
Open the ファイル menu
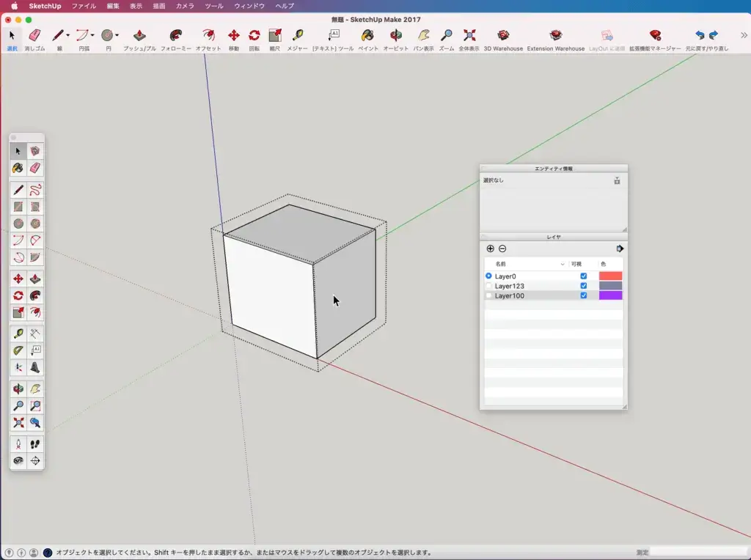point(84,6)
